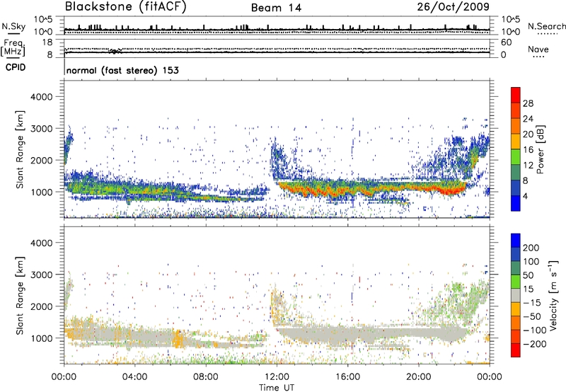The image size is (566, 392).
Task: Click the "-50" velocity colorbar label
Action: [532, 316]
